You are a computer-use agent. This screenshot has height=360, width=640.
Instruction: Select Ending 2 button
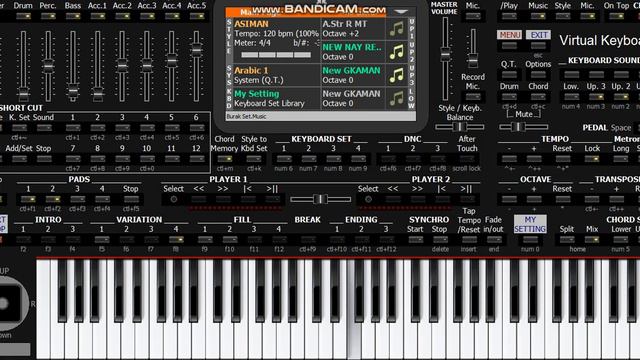click(361, 240)
